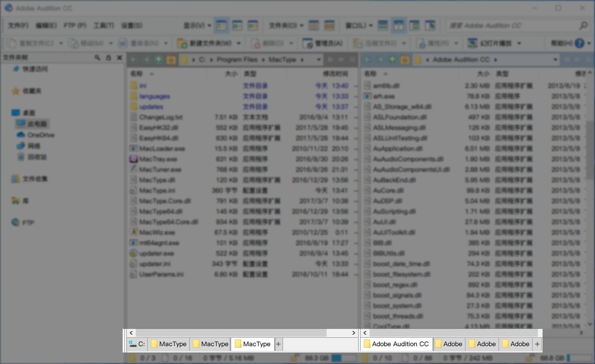Add a new tab after the Adobe tabs
The height and width of the screenshot is (364, 595).
coord(537,344)
